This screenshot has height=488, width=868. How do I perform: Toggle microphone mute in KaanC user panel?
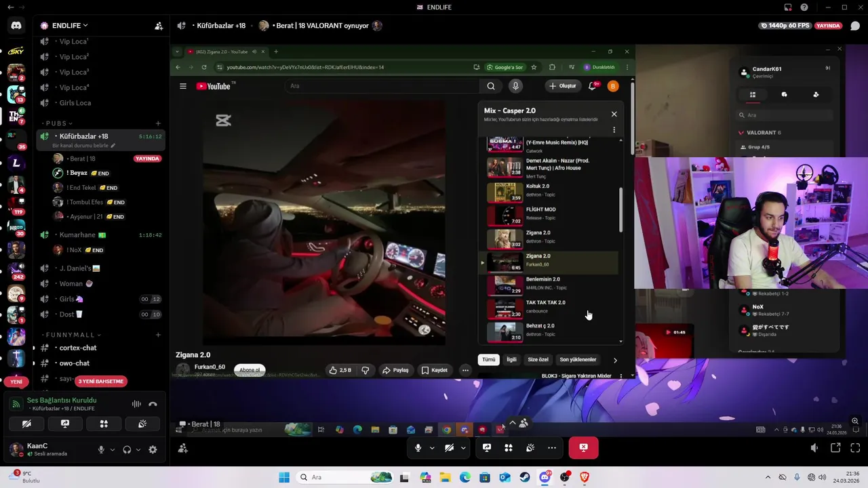pyautogui.click(x=101, y=449)
